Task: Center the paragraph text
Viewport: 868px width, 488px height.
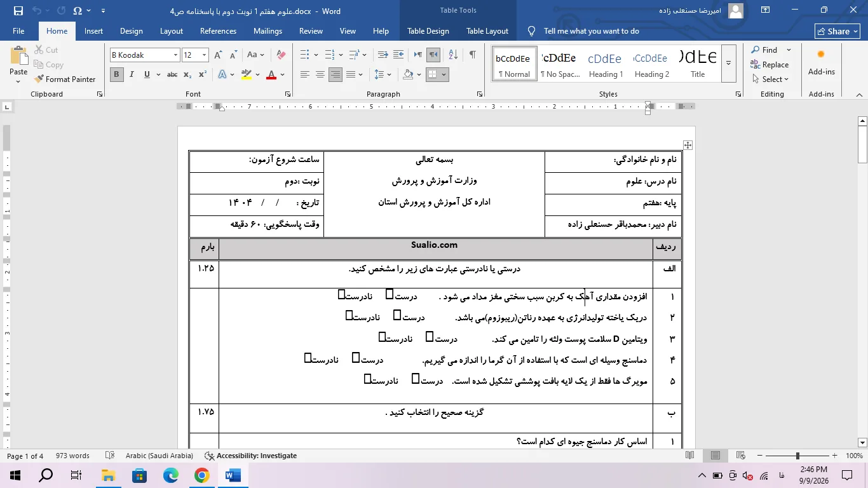Action: [x=320, y=74]
